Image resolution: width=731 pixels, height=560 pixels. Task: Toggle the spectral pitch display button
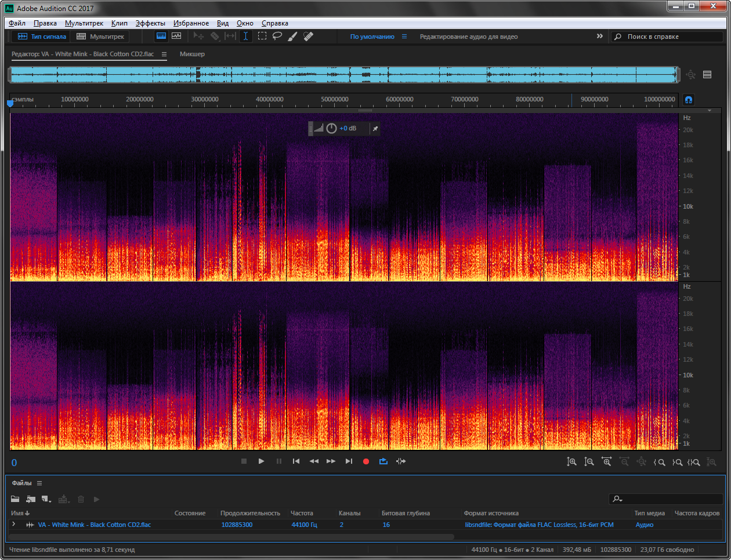click(x=176, y=36)
